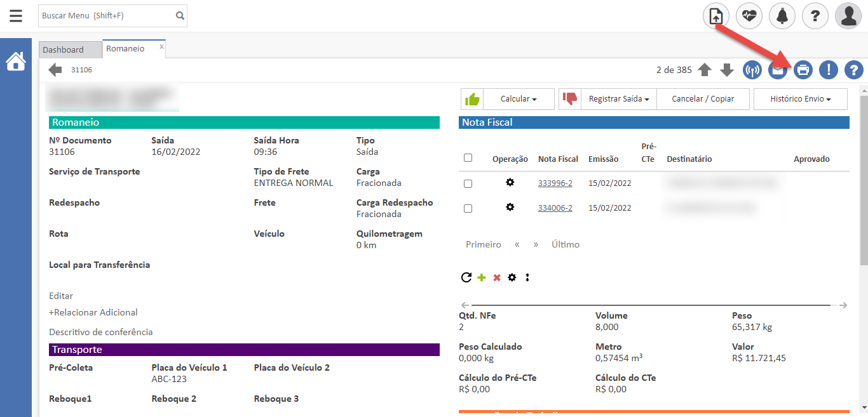Check the box for nota 334006-2
Screen dimensions: 868x417
468,208
